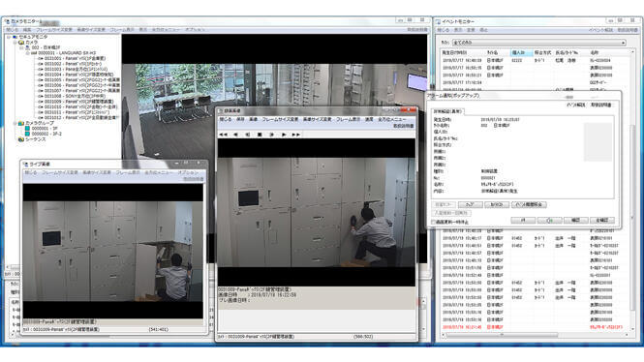Screen dimensions: 644x362
Task: Click the パノメ履歴照会 button in alarm popup
Action: pyautogui.click(x=529, y=204)
